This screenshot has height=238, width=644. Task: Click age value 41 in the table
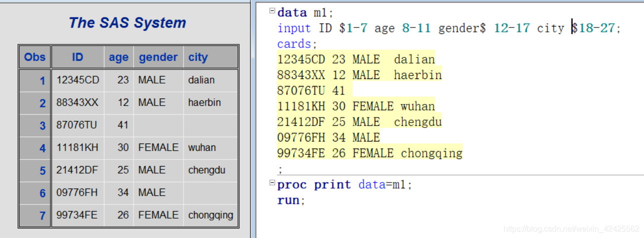click(118, 125)
